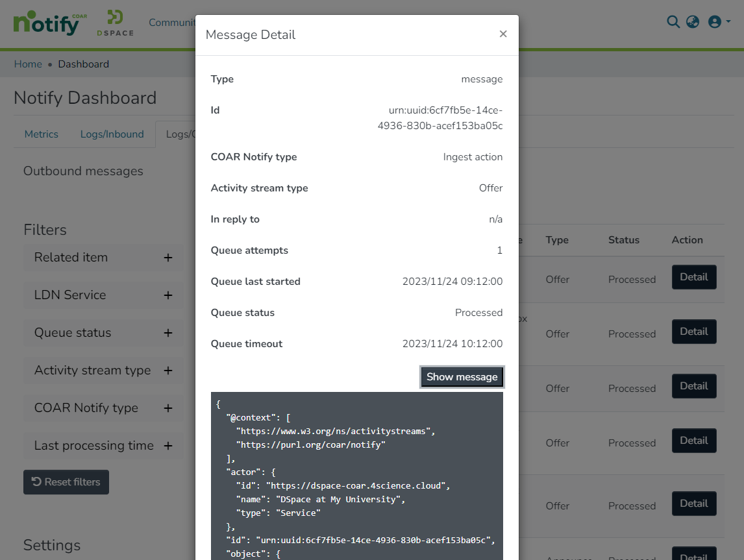Expand the COAR Notify type filter
The height and width of the screenshot is (560, 744).
click(167, 408)
